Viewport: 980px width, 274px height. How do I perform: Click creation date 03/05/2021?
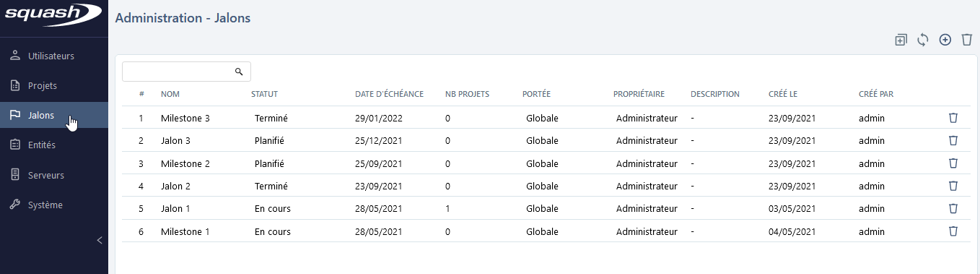(x=792, y=208)
